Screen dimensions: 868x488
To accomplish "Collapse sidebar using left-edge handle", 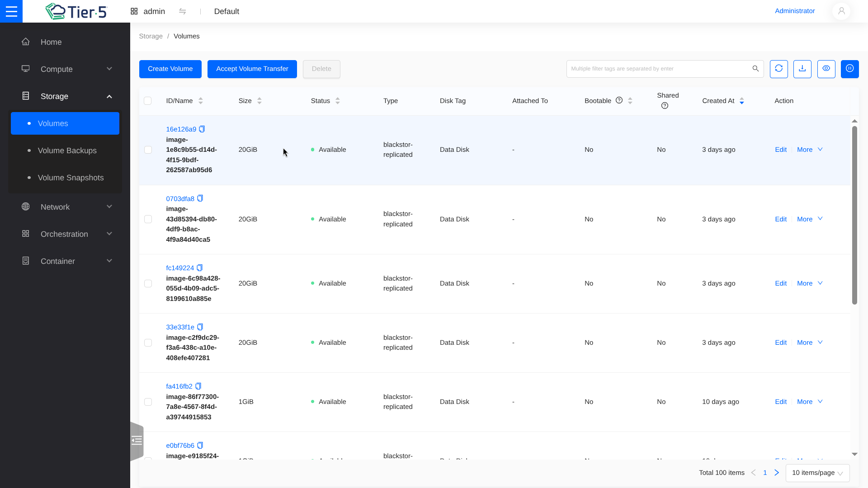I will click(137, 441).
